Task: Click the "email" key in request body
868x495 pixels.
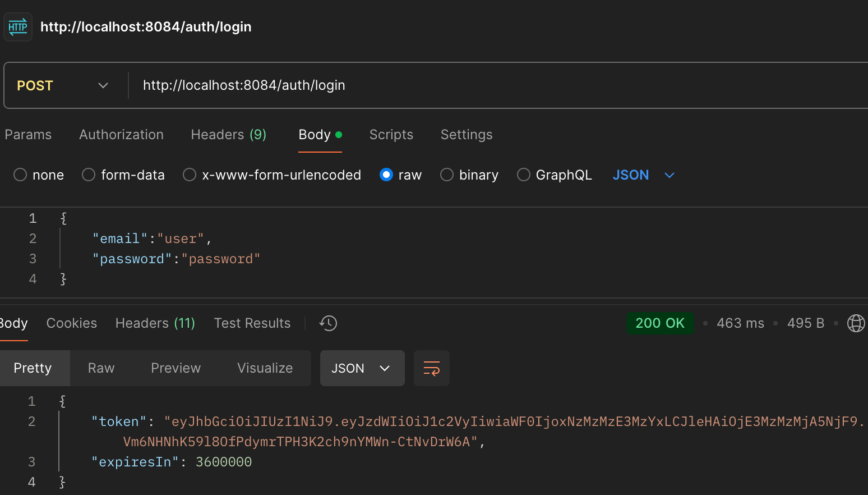Action: pos(120,239)
